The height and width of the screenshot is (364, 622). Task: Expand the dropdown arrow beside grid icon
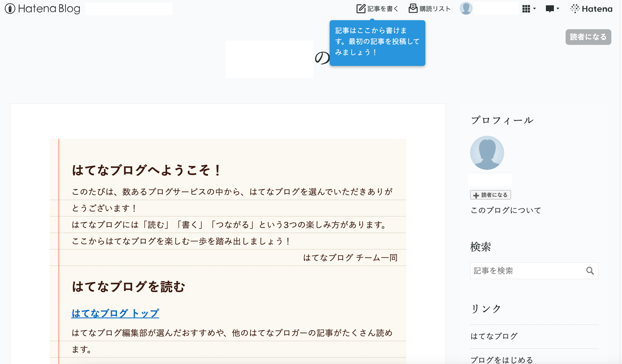[534, 9]
